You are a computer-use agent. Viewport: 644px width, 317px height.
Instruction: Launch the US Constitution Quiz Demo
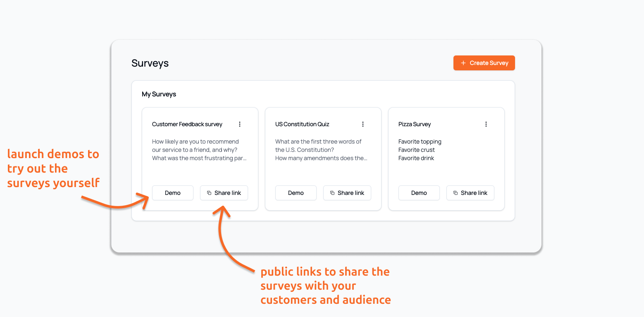click(296, 193)
